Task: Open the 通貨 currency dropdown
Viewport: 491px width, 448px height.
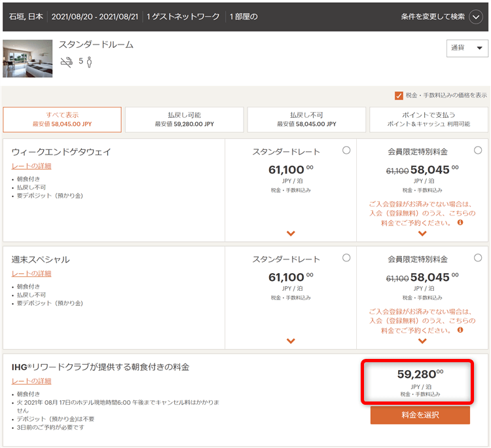Action: (x=467, y=48)
